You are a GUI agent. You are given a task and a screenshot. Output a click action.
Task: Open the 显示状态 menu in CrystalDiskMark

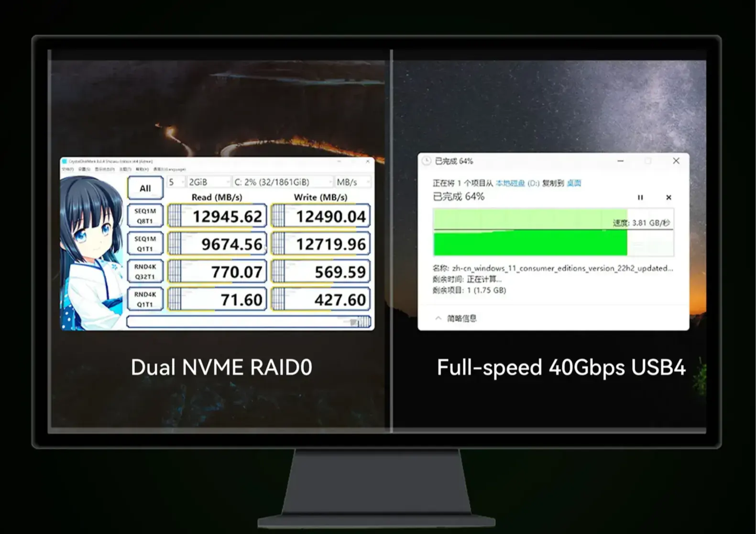pos(105,169)
